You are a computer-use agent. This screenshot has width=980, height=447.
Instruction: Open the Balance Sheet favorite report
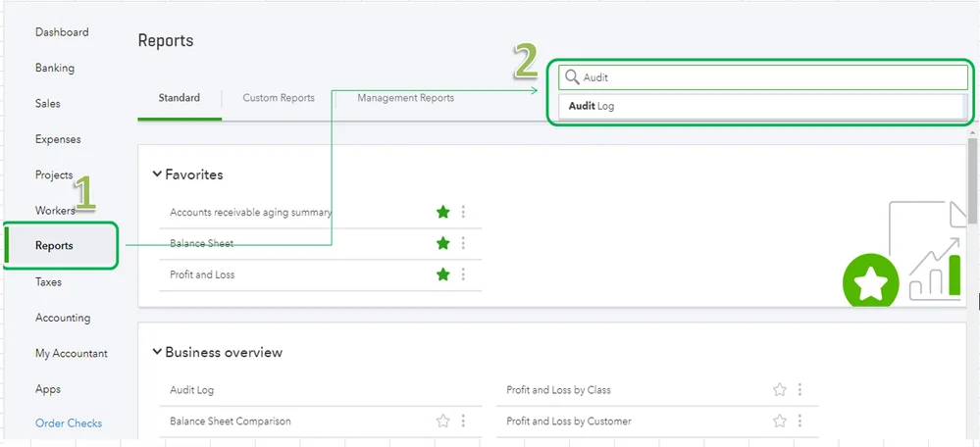click(x=201, y=243)
